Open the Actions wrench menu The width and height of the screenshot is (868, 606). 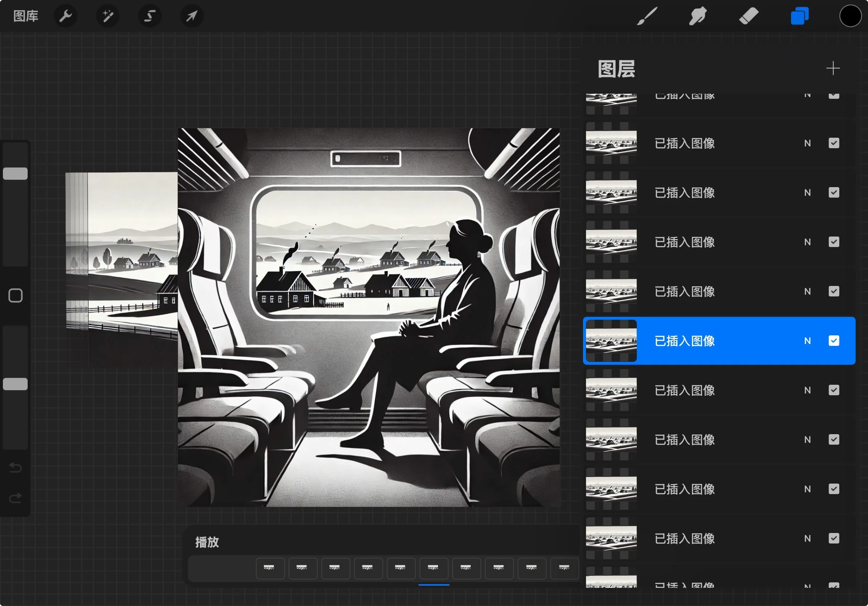pyautogui.click(x=65, y=16)
